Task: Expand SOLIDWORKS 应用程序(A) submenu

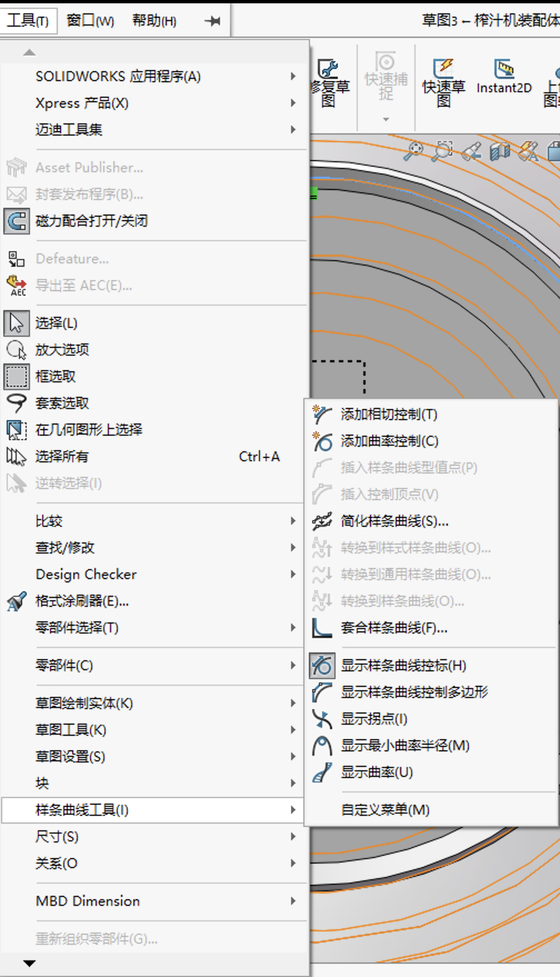Action: point(154,76)
